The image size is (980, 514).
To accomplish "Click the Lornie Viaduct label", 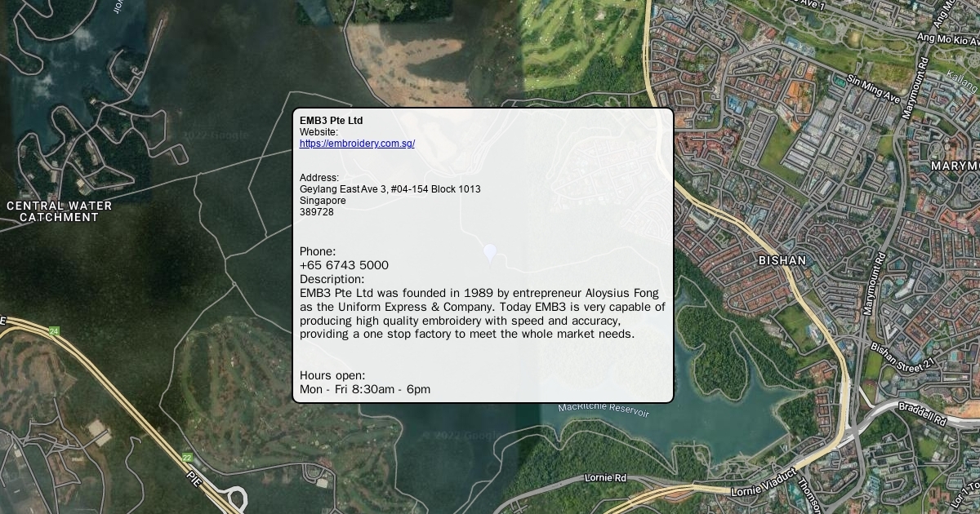I will coord(763,483).
